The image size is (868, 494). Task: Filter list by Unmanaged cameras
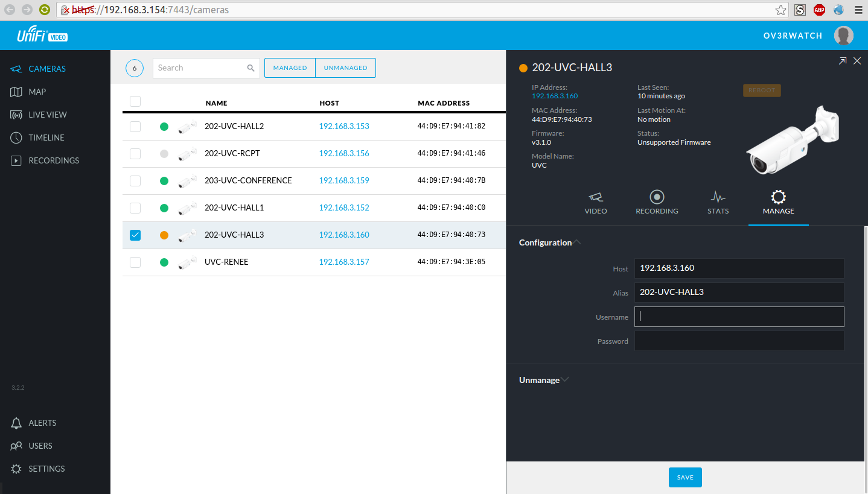click(345, 68)
